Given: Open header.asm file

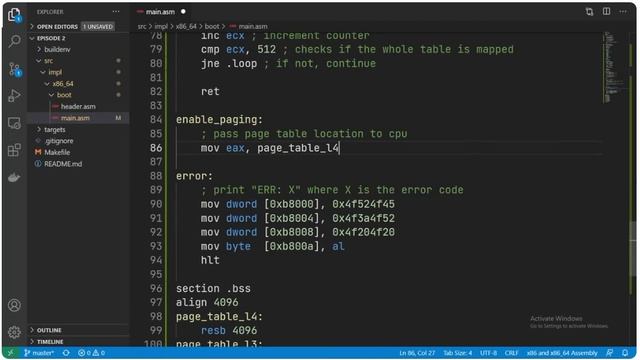Looking at the screenshot, I should click(78, 107).
